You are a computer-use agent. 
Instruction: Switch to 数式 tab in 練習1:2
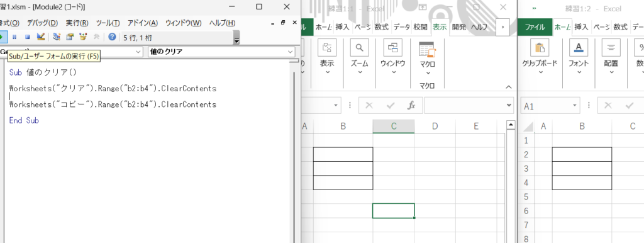[x=620, y=28]
